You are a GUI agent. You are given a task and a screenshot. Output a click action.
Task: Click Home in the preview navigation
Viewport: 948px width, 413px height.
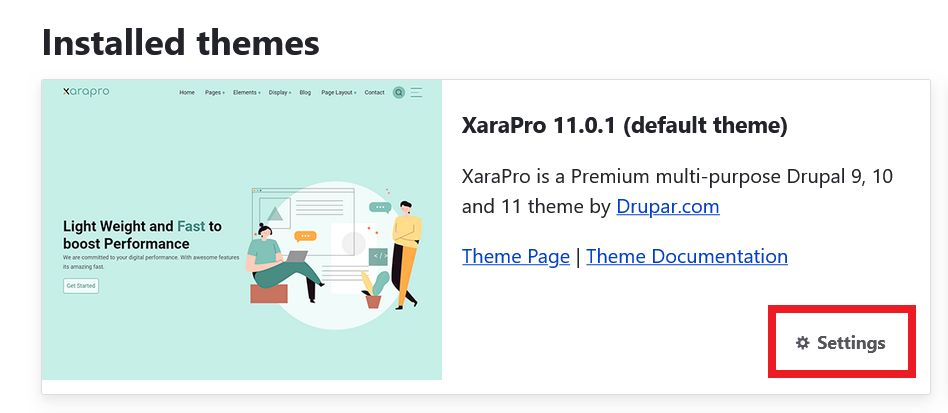tap(187, 93)
